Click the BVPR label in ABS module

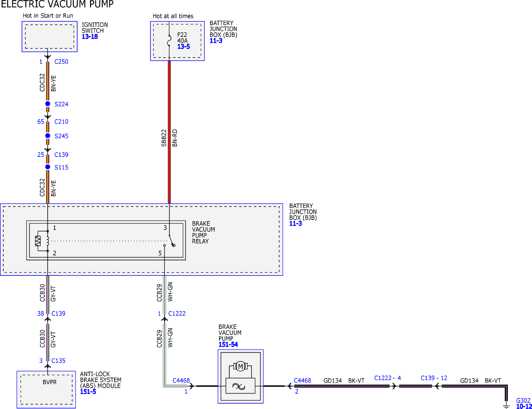pyautogui.click(x=49, y=382)
